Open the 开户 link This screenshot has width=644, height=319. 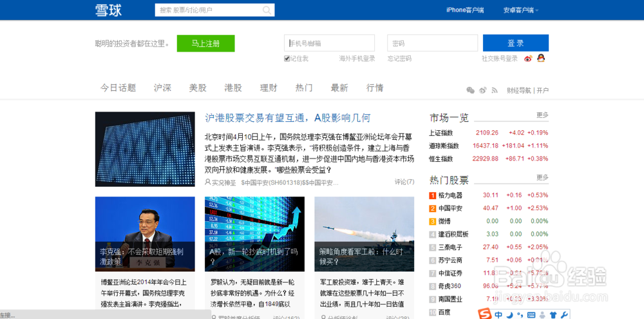(x=542, y=90)
